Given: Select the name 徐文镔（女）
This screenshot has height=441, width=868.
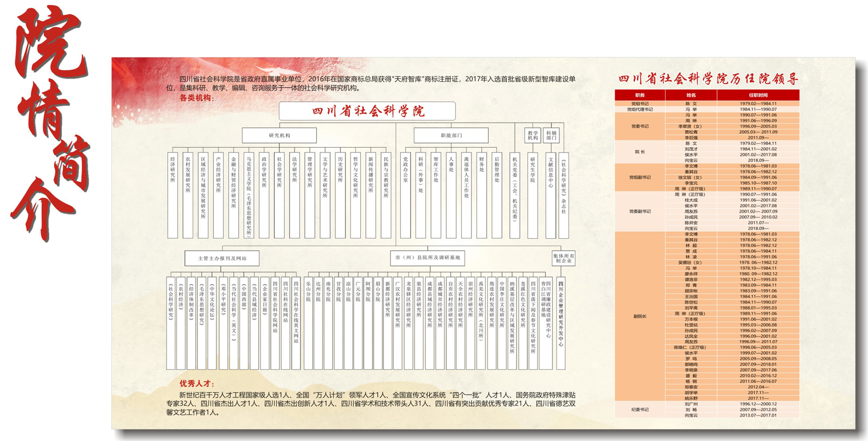Looking at the screenshot, I should click(691, 177).
